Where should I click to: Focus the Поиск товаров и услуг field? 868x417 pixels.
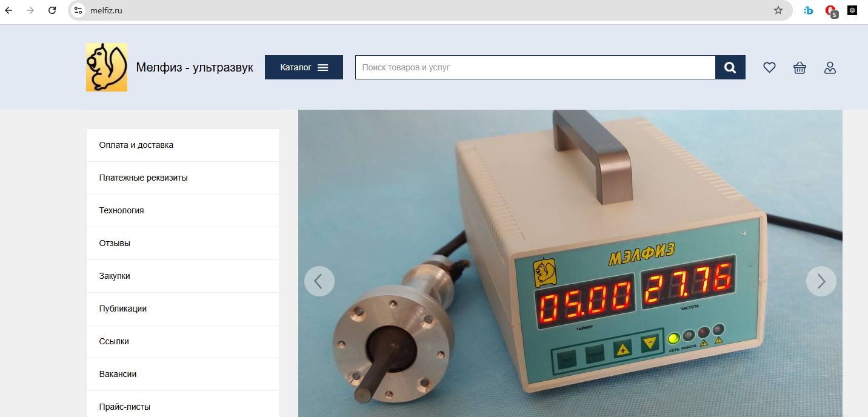click(x=535, y=67)
